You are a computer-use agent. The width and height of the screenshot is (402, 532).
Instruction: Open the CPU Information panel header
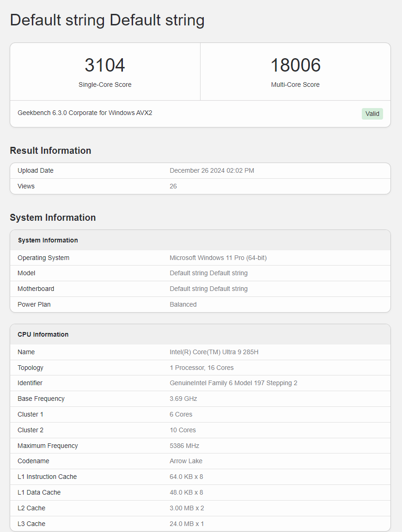click(43, 334)
